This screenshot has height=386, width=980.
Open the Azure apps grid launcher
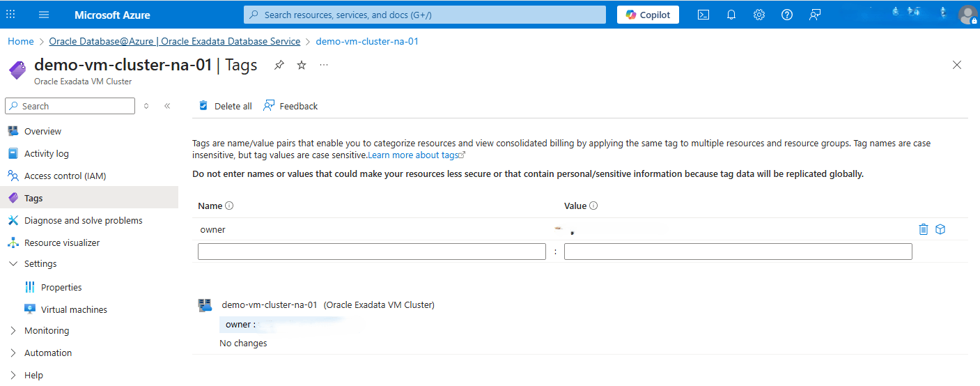point(10,15)
